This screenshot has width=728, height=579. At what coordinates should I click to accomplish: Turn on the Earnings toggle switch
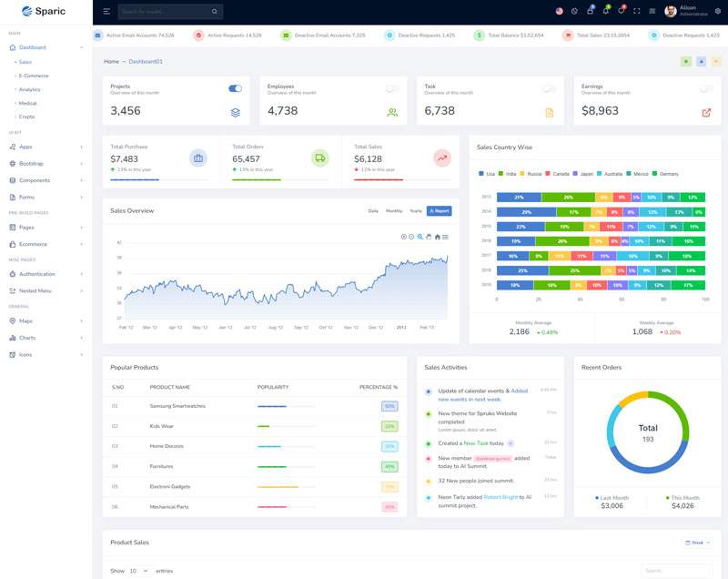(x=706, y=88)
